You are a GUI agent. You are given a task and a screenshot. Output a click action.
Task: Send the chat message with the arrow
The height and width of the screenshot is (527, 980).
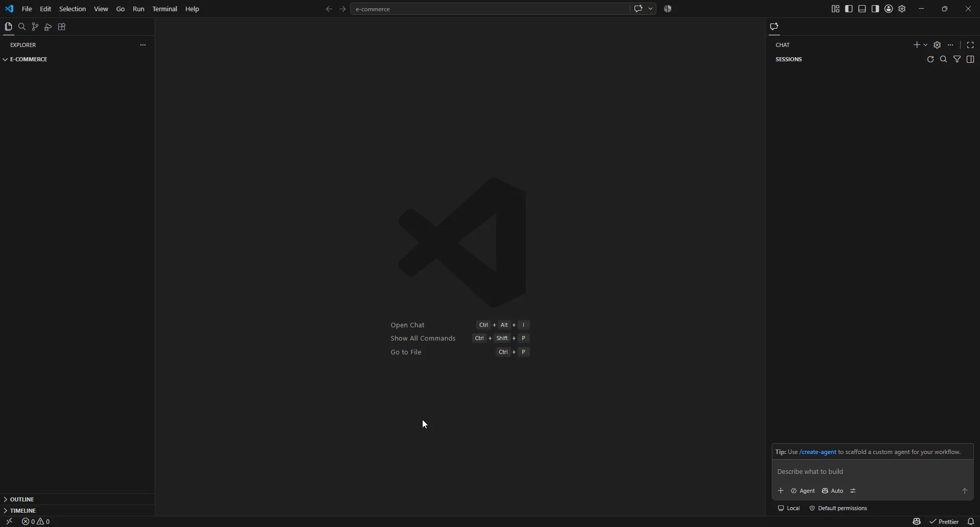965,491
